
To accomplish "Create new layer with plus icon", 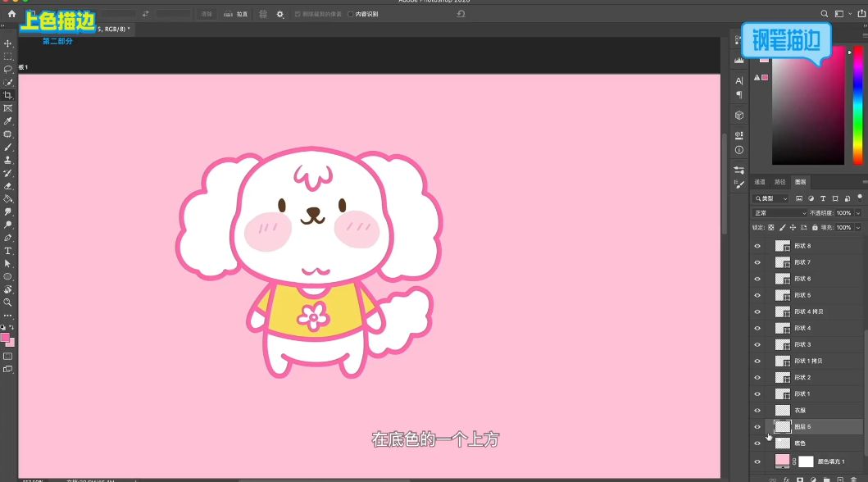I will pos(840,480).
